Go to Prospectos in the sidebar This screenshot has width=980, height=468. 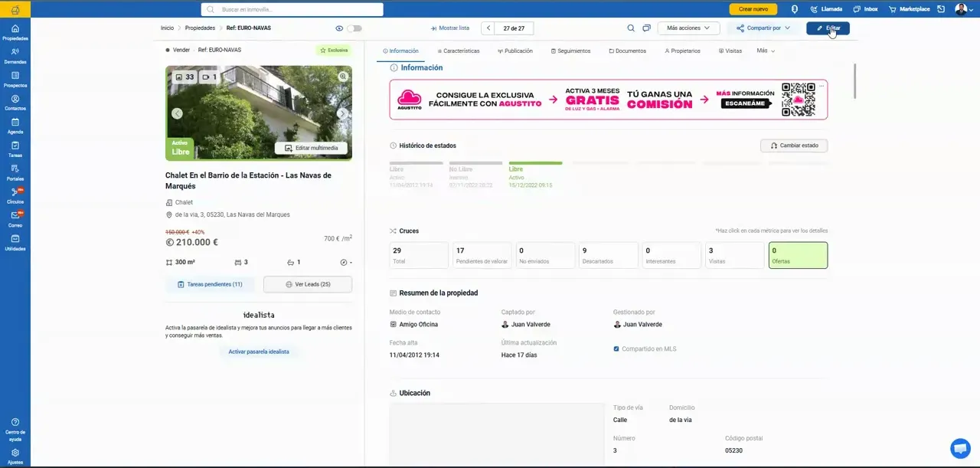tap(15, 79)
